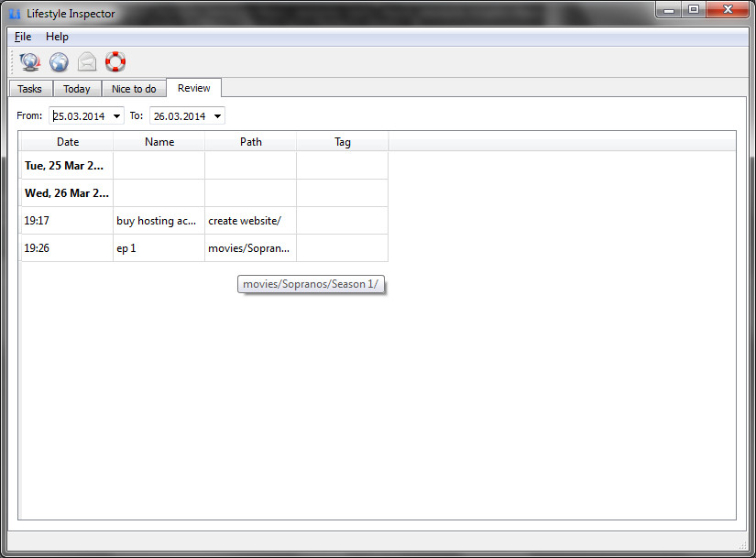This screenshot has height=558, width=756.
Task: Minimize the Lifestyle Inspector window
Action: (668, 10)
